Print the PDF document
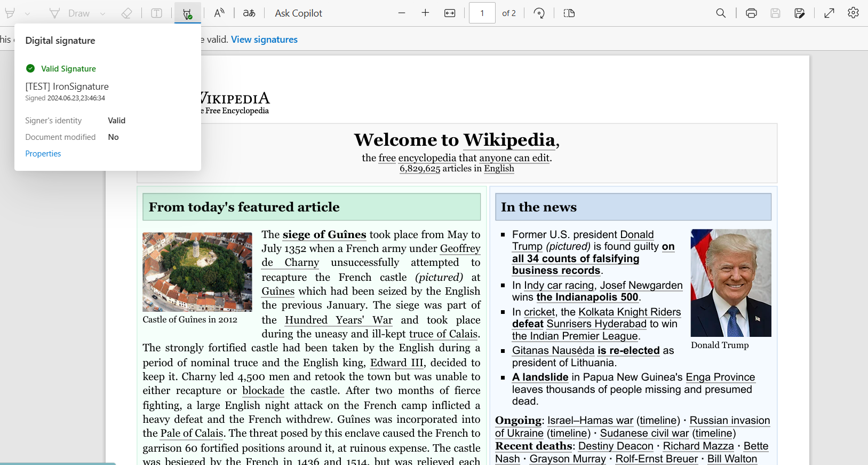868x465 pixels. coord(751,13)
